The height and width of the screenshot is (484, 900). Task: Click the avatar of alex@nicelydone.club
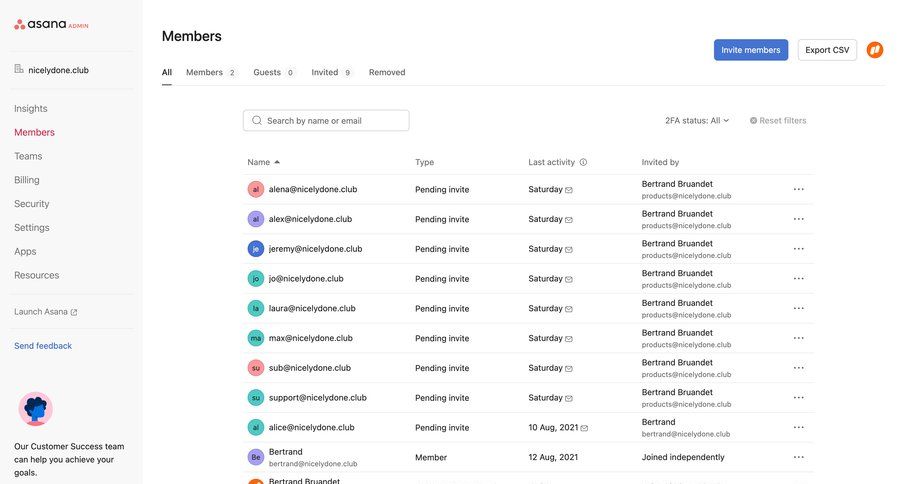[x=255, y=219]
